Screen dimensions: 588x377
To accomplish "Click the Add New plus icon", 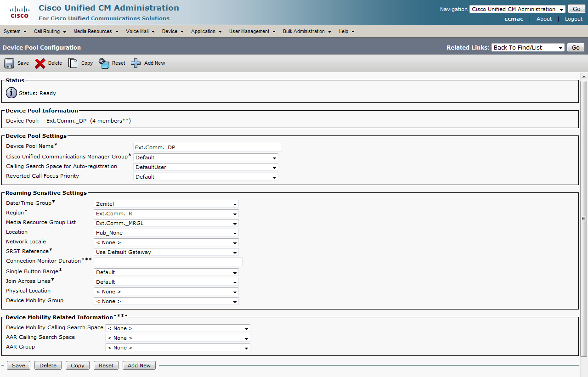I will tap(136, 63).
